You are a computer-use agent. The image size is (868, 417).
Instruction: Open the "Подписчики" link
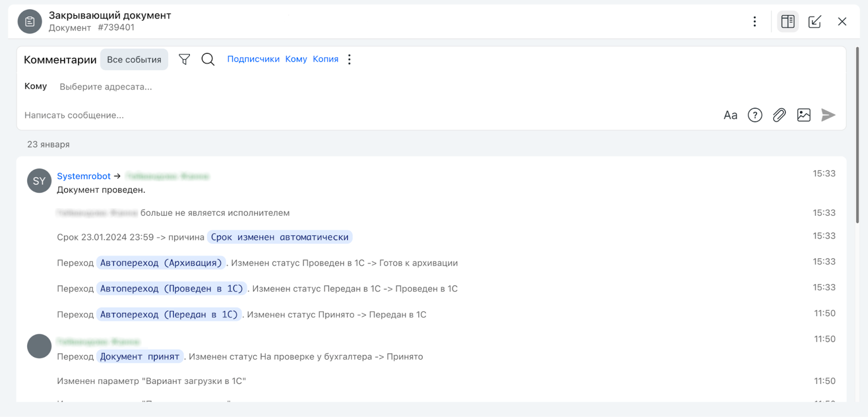[253, 59]
